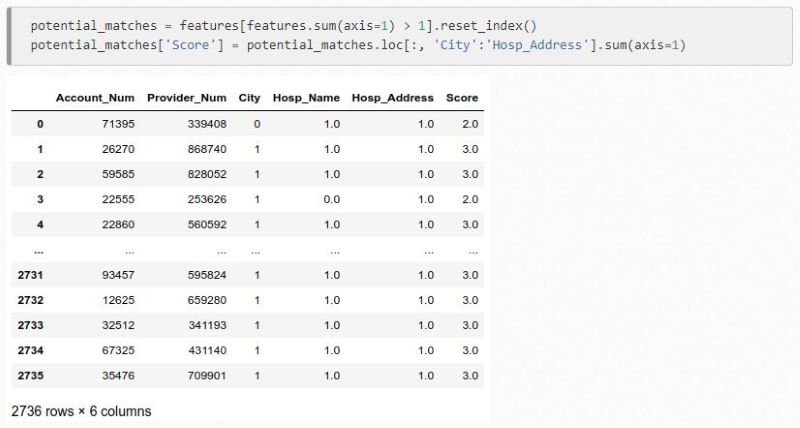Click row index 2733
800x428 pixels.
click(31, 325)
